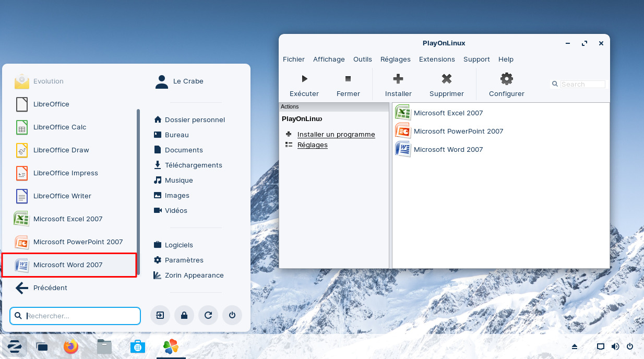
Task: Open Zorin Appearance from the menu
Action: 188,275
